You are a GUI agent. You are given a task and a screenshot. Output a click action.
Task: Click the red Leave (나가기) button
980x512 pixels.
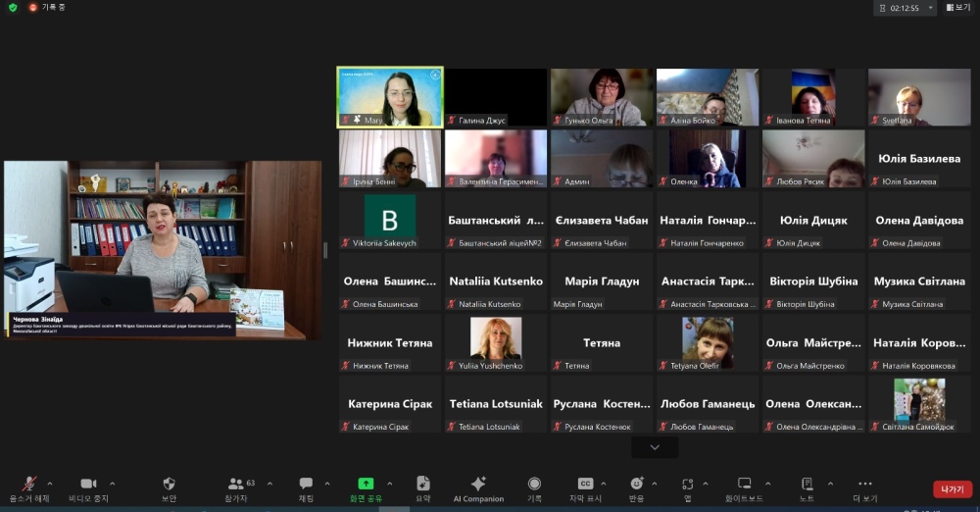coord(952,488)
